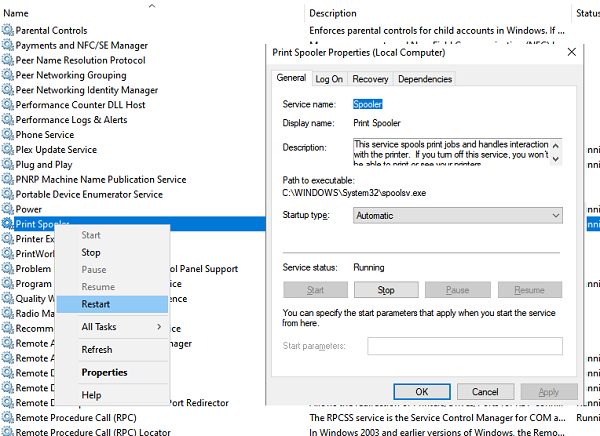Viewport: 600px width, 436px height.
Task: Click the highlighted Spooler service name
Action: (367, 104)
